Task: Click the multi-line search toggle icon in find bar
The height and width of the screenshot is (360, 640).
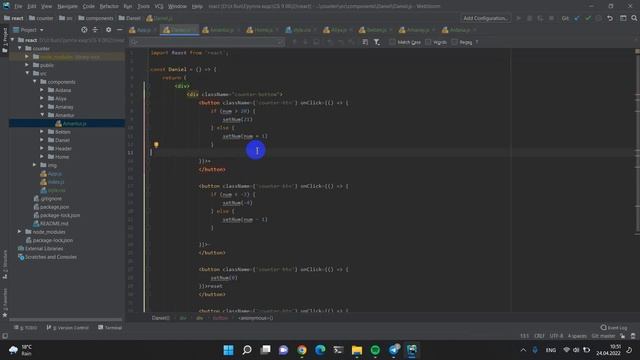Action: point(365,42)
